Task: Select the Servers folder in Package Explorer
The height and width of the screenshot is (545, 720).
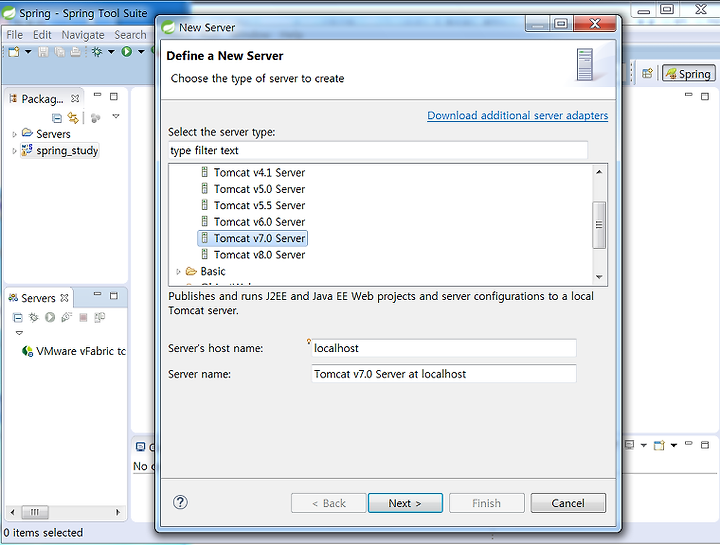Action: click(46, 134)
